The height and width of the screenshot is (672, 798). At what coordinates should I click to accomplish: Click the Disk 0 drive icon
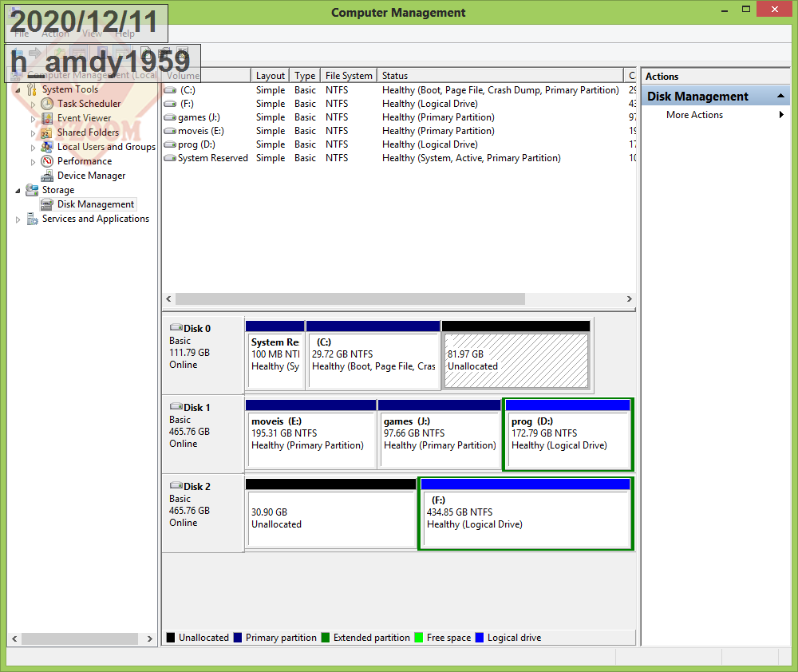[x=176, y=327]
